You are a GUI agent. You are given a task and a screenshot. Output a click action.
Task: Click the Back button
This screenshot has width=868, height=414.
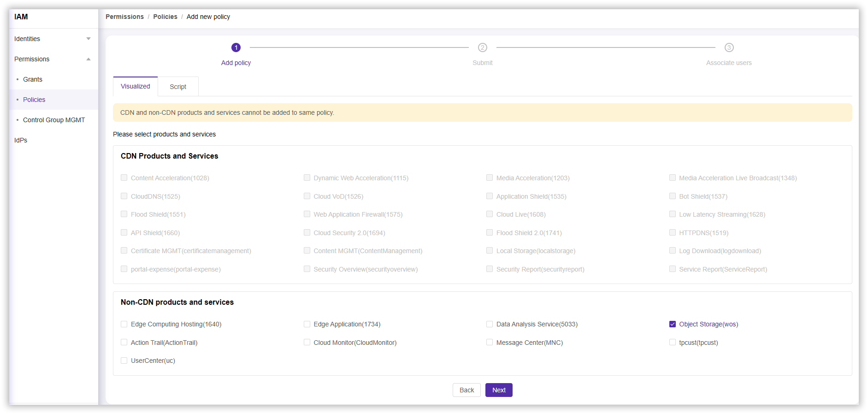pos(466,390)
